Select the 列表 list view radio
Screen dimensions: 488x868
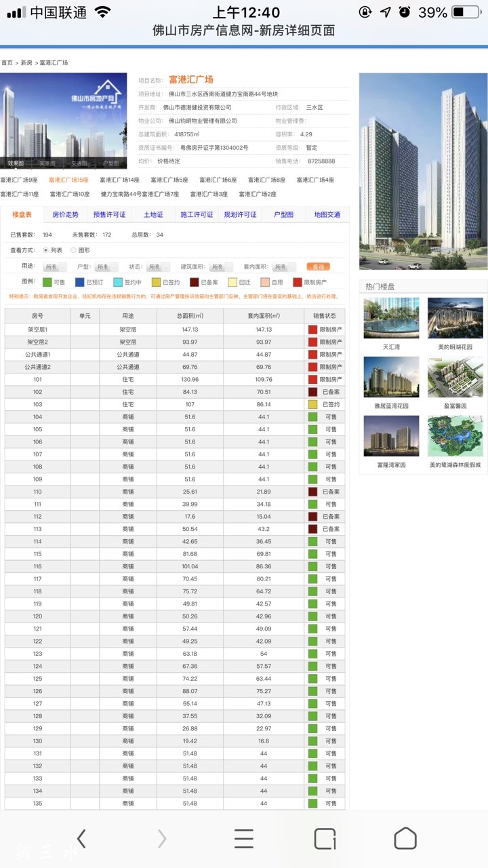(46, 250)
